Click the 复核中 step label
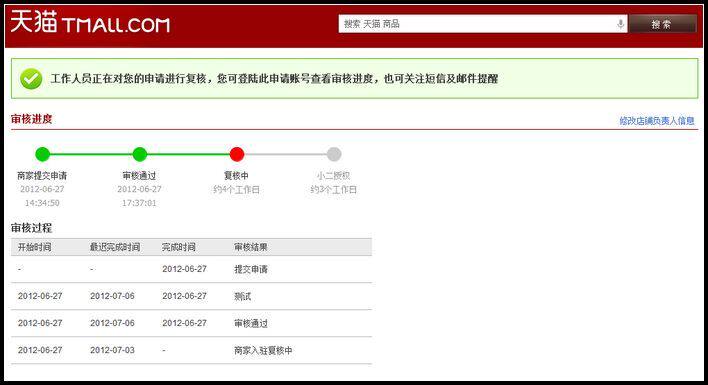 click(x=236, y=176)
